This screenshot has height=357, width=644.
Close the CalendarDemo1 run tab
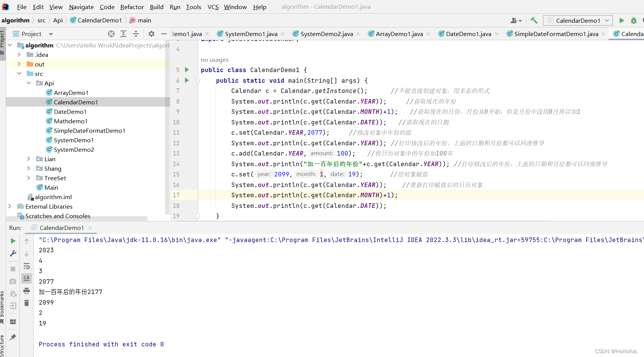(x=90, y=228)
